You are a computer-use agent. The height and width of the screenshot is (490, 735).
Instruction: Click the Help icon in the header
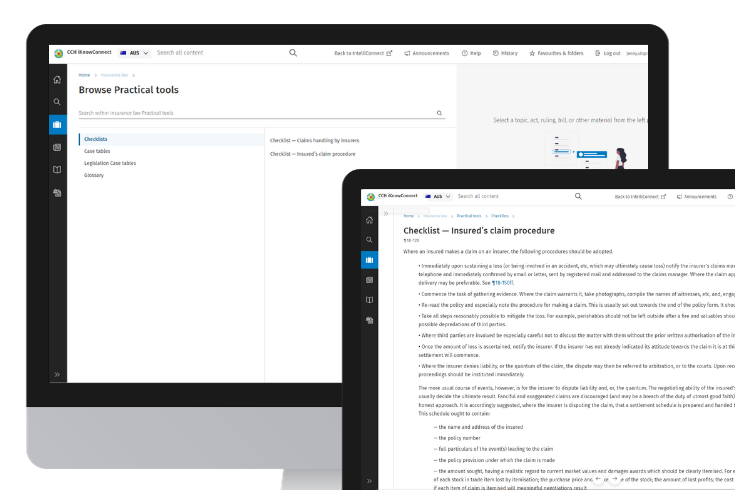coord(471,53)
